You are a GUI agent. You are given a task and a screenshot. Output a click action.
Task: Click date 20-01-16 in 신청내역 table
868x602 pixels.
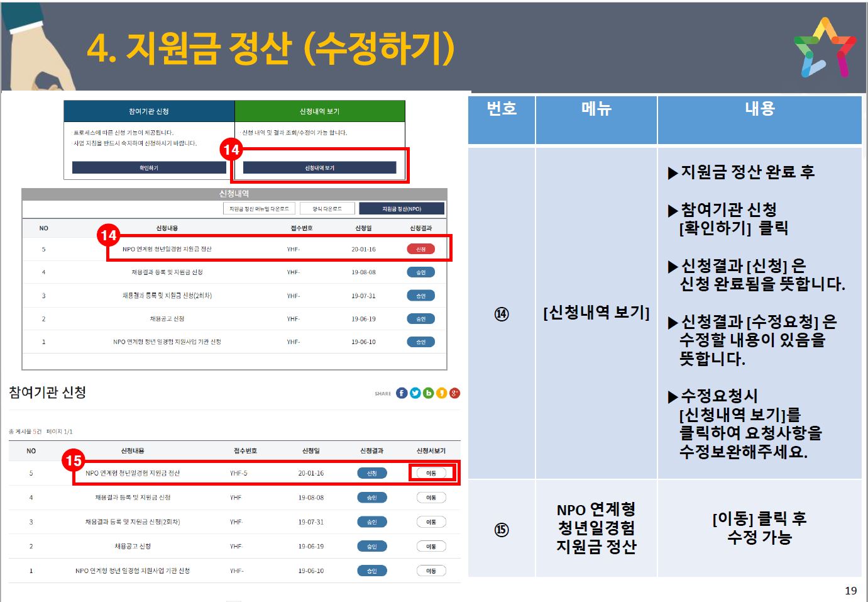pyautogui.click(x=363, y=249)
